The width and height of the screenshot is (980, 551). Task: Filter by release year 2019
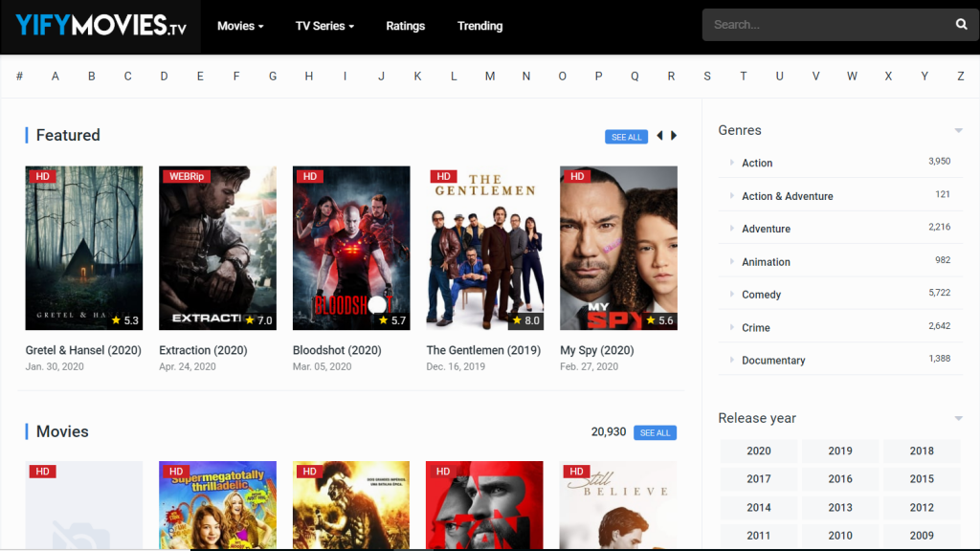click(840, 451)
